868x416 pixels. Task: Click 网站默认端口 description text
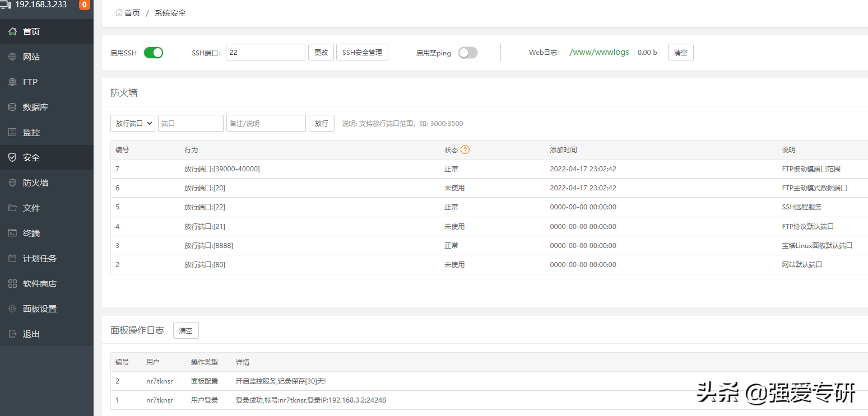pos(802,264)
